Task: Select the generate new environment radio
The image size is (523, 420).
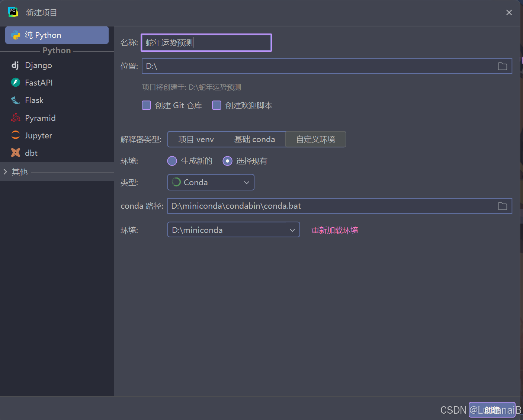Action: [x=172, y=161]
